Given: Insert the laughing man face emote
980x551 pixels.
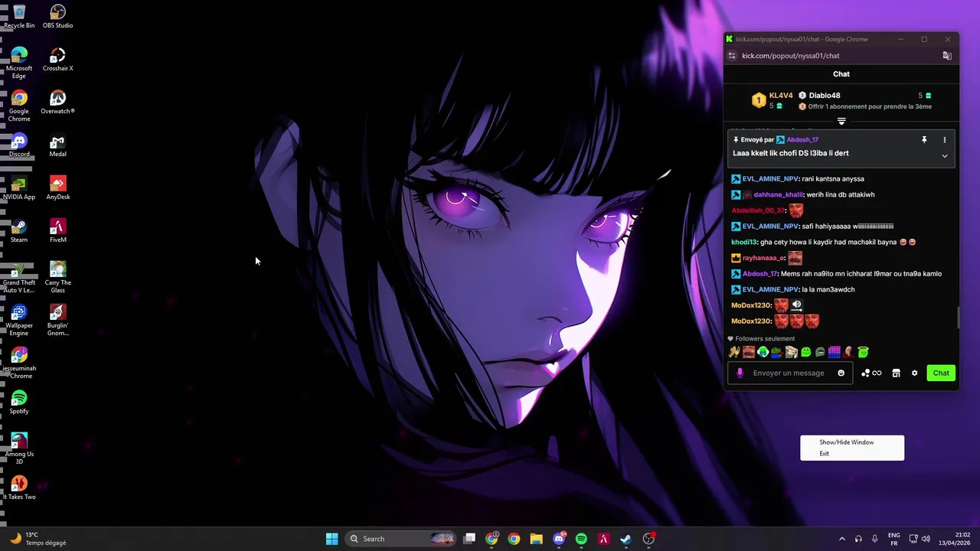Looking at the screenshot, I should pyautogui.click(x=749, y=352).
